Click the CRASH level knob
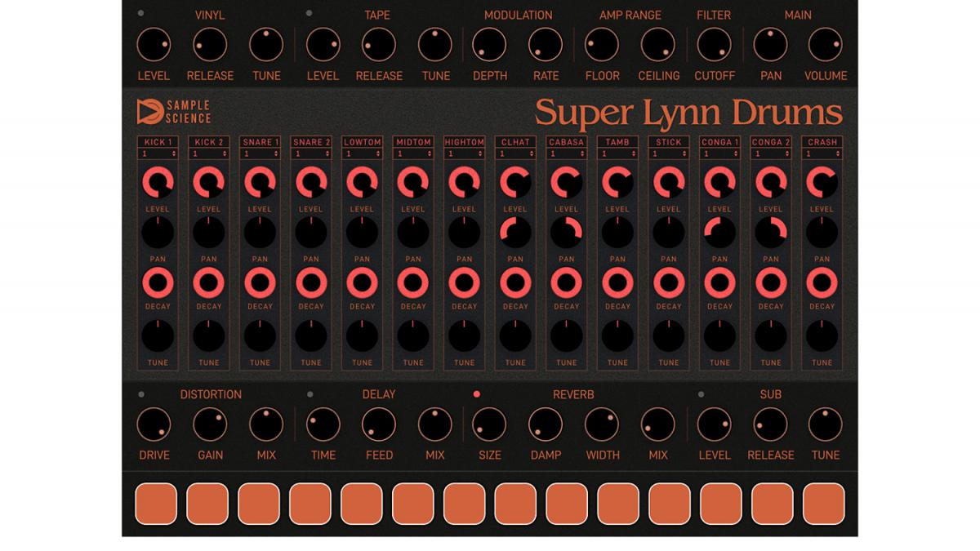Viewport: 980px width, 551px height. tap(822, 184)
